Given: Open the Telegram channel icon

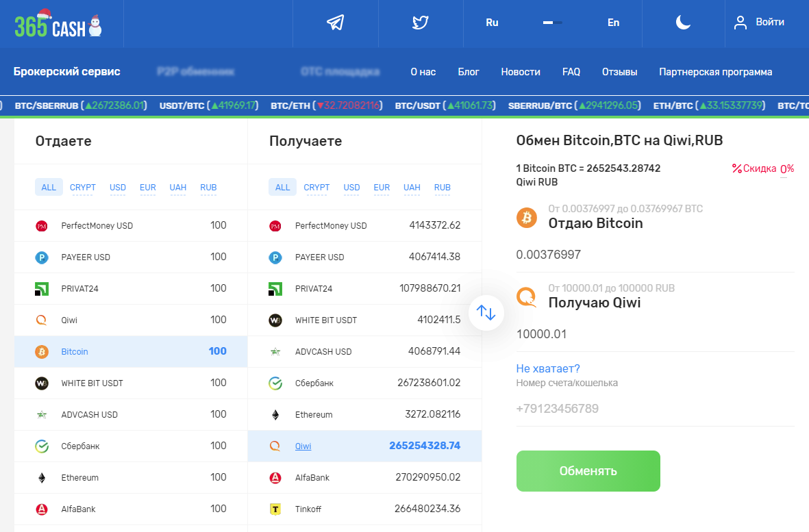Looking at the screenshot, I should point(336,23).
